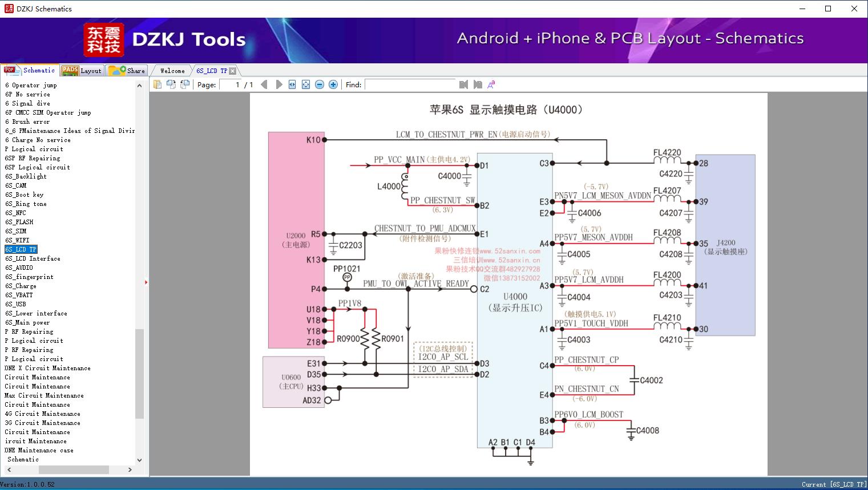Image resolution: width=868 pixels, height=490 pixels.
Task: Go to the previous page
Action: [264, 84]
